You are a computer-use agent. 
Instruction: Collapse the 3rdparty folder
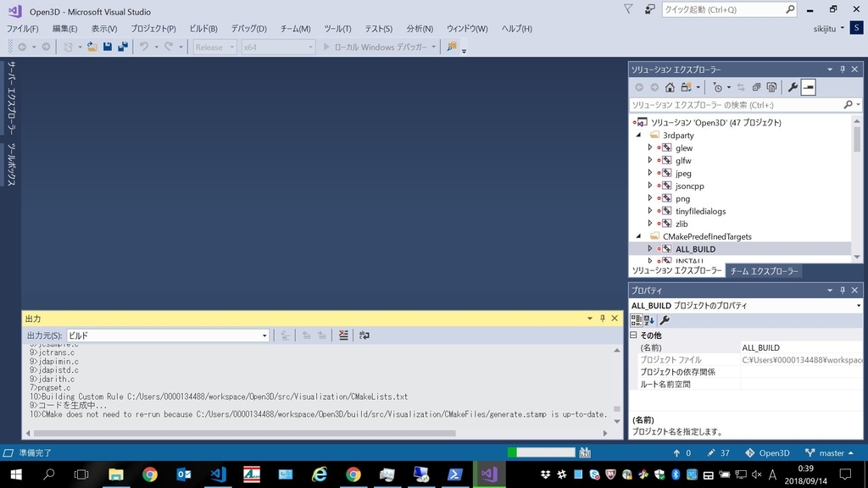[x=639, y=135]
